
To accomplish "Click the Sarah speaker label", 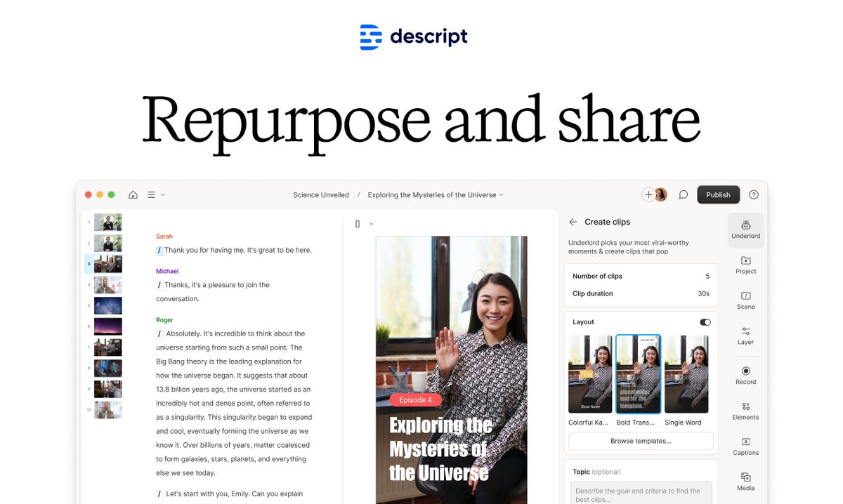I will click(164, 237).
